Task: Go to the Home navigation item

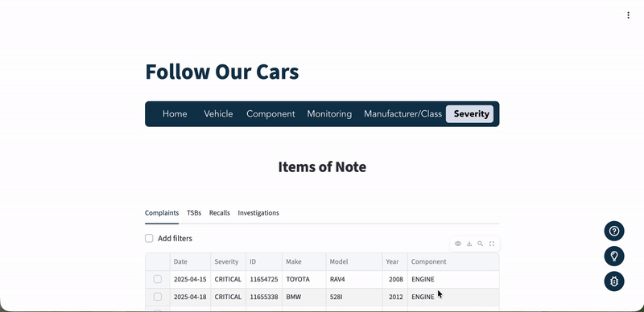Action: point(175,113)
